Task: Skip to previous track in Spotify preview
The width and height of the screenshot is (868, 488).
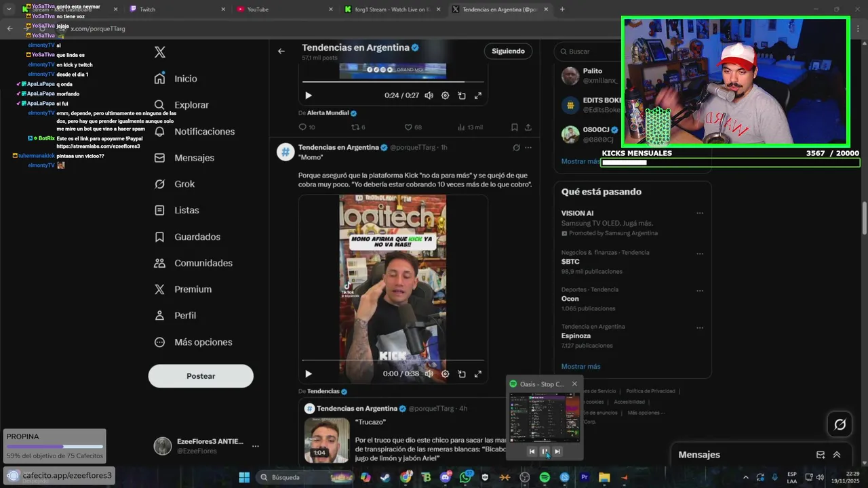Action: coord(532,451)
